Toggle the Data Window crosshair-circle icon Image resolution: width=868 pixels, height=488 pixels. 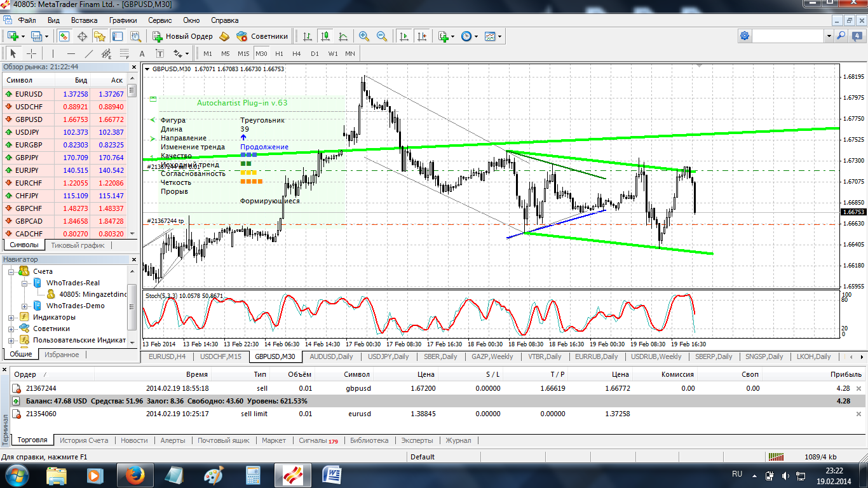(83, 36)
